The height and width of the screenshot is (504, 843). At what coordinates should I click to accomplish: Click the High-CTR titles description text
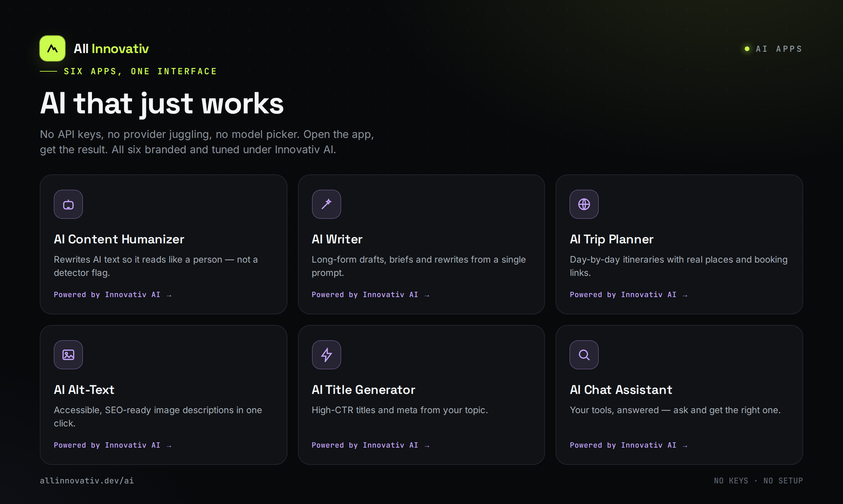pos(400,410)
